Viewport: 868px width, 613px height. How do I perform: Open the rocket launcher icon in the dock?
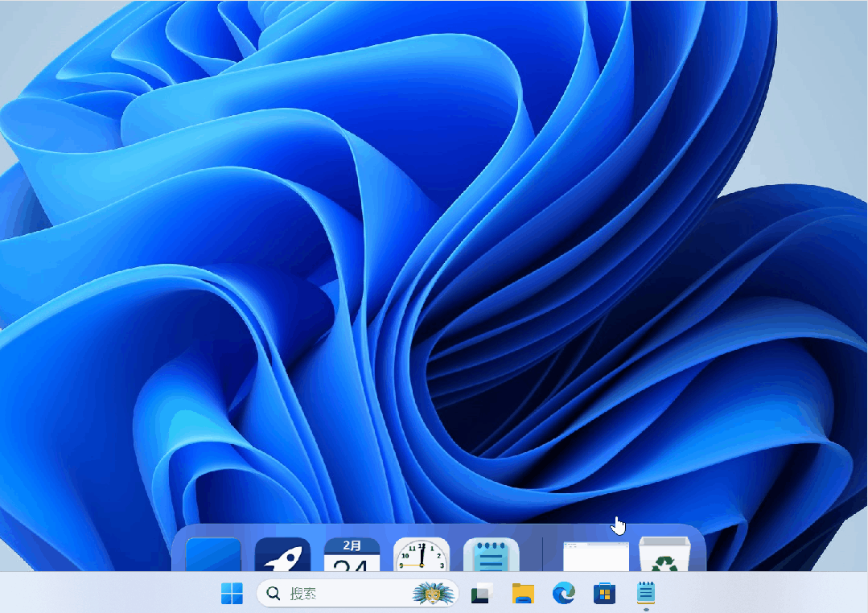coord(282,554)
